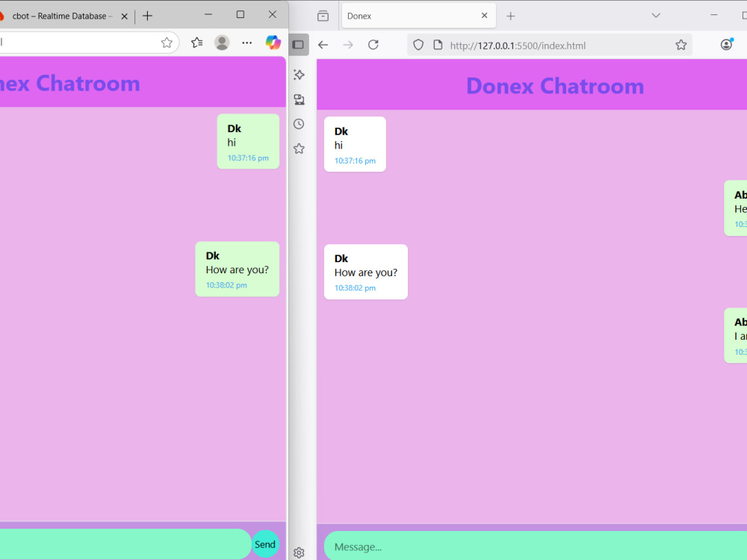Click the white Dk 'hi' message bubble

click(355, 144)
